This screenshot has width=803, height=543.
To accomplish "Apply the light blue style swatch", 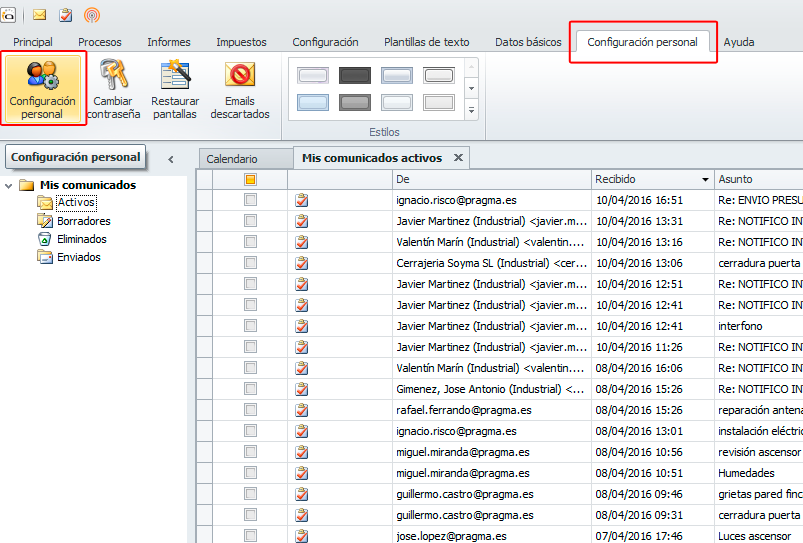I will click(313, 102).
